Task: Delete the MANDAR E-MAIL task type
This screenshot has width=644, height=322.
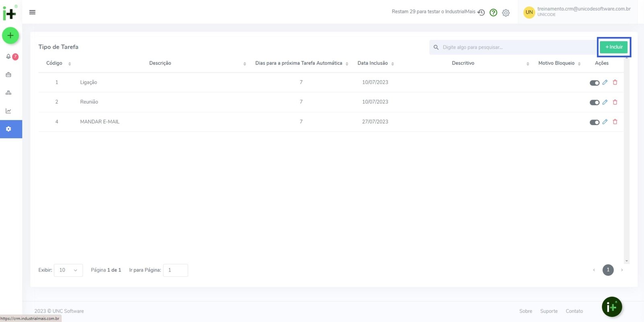Action: [x=615, y=122]
